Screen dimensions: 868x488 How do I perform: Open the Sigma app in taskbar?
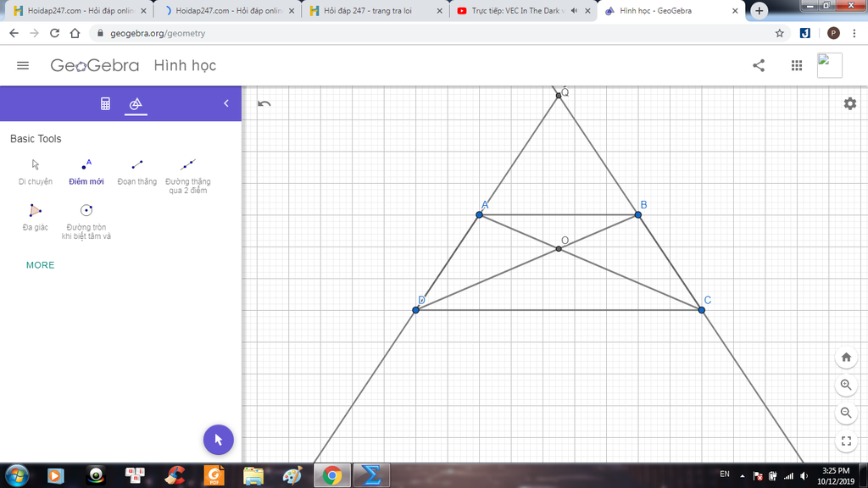[371, 475]
